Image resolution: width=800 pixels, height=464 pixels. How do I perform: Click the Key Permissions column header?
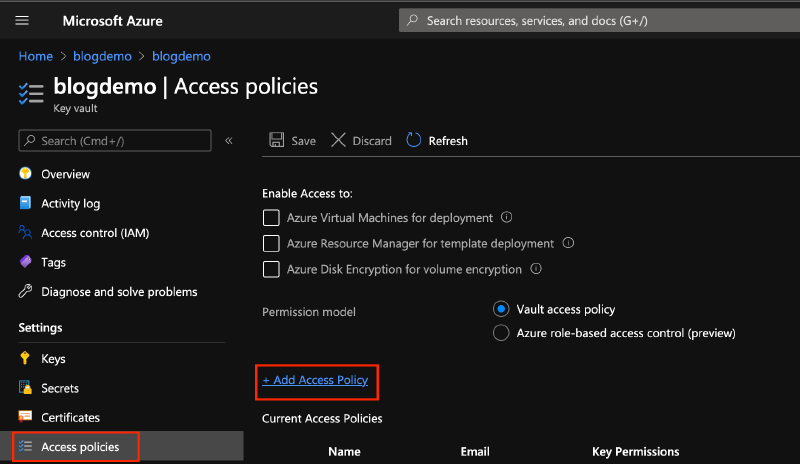tap(635, 451)
